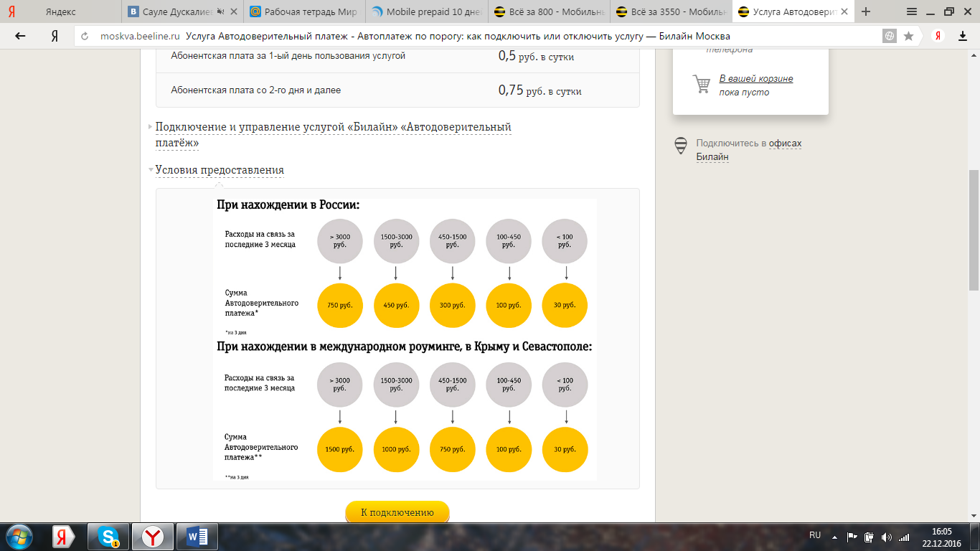Show hidden tray icons arrow
The width and height of the screenshot is (980, 551).
click(834, 537)
